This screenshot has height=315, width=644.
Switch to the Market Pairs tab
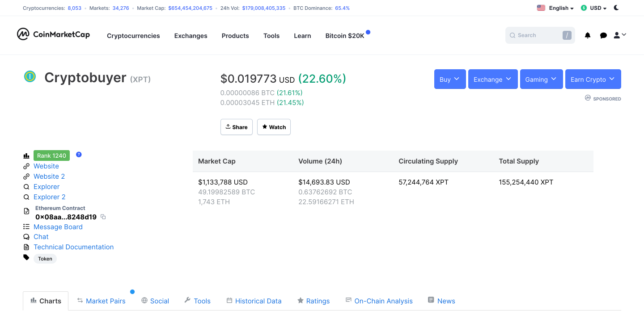coord(101,301)
